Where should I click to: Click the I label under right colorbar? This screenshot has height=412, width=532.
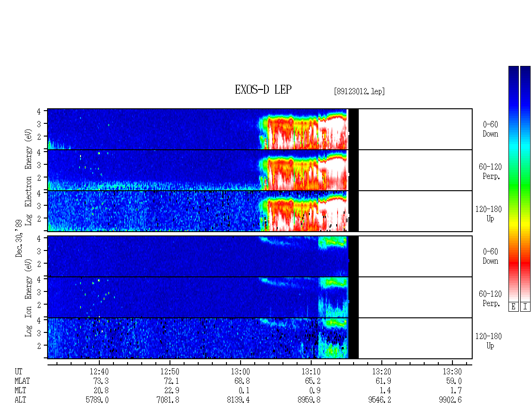click(x=525, y=307)
